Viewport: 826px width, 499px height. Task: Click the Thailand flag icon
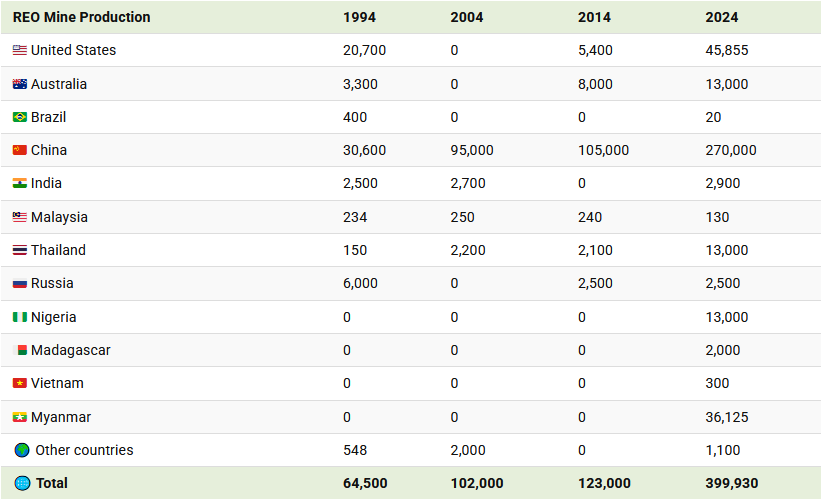click(19, 250)
